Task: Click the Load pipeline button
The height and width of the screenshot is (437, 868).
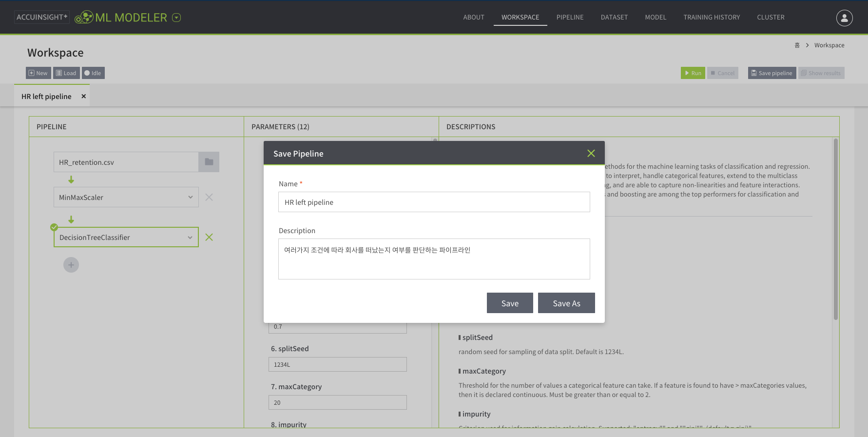Action: point(66,73)
